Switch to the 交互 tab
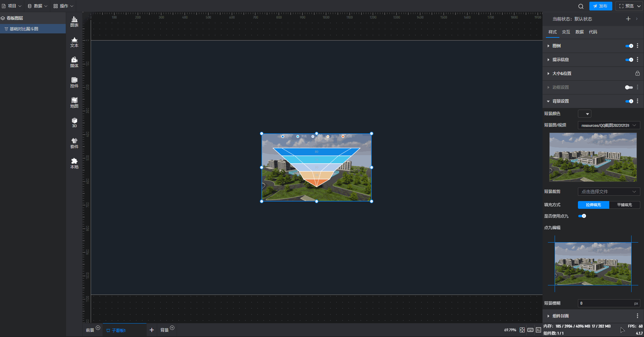Viewport: 644px width, 337px height. click(566, 32)
